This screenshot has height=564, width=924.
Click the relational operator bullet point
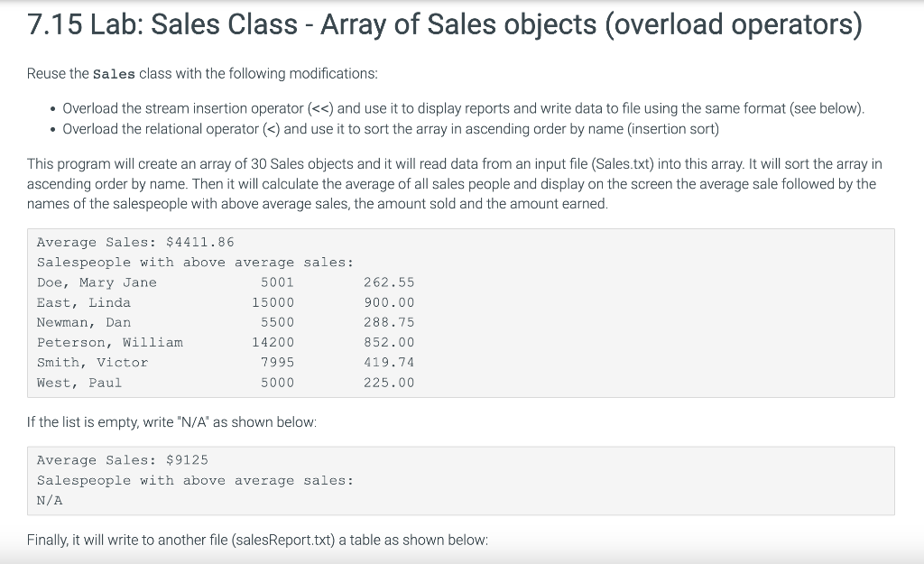391,129
